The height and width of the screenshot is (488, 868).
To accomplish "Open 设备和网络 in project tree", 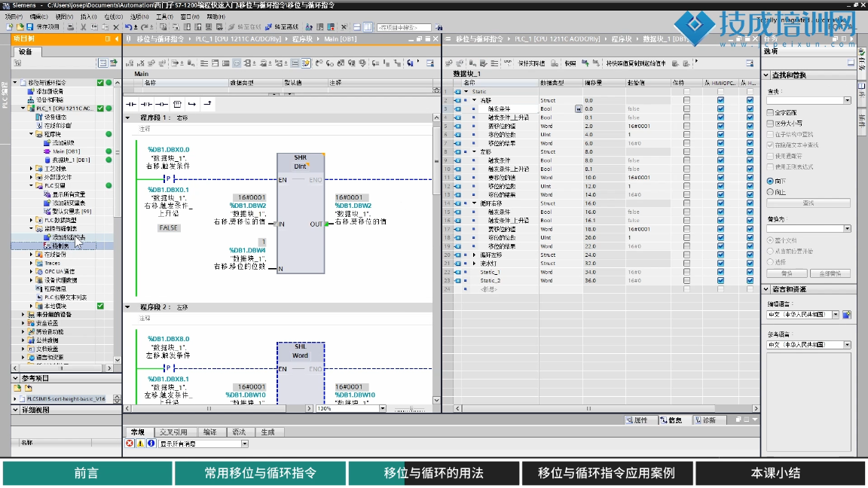I will 50,99.
